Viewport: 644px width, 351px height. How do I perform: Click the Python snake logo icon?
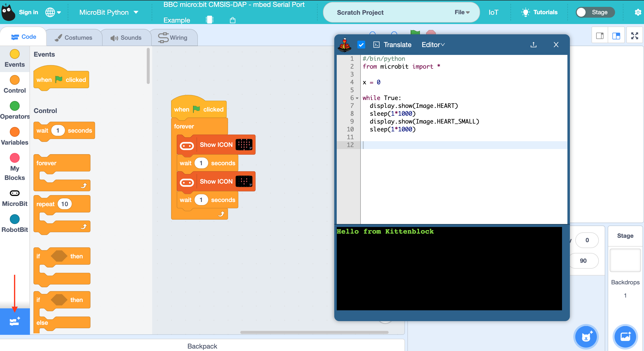coord(345,45)
